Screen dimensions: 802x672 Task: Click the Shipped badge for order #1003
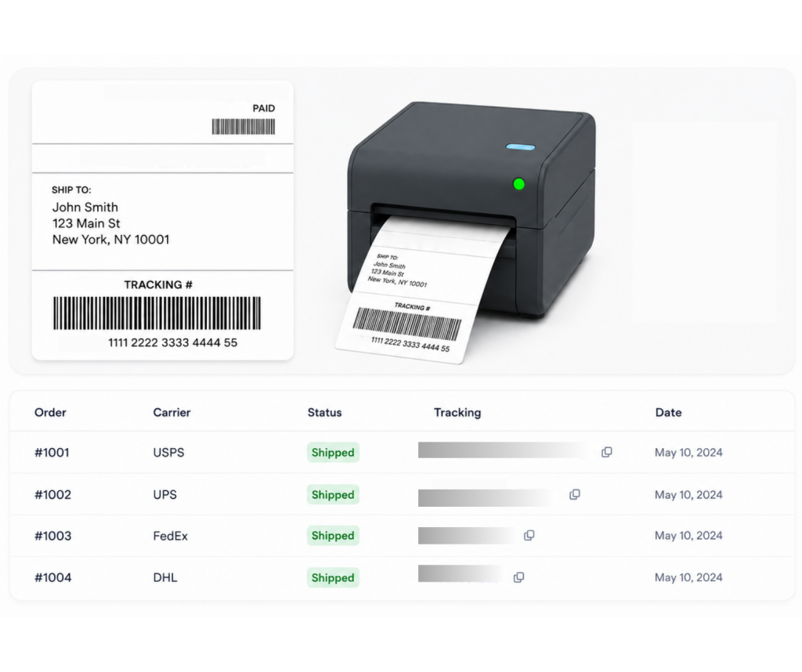coord(333,536)
